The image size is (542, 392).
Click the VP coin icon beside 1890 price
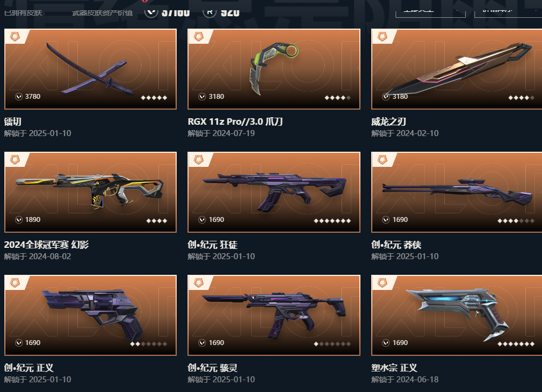click(19, 220)
